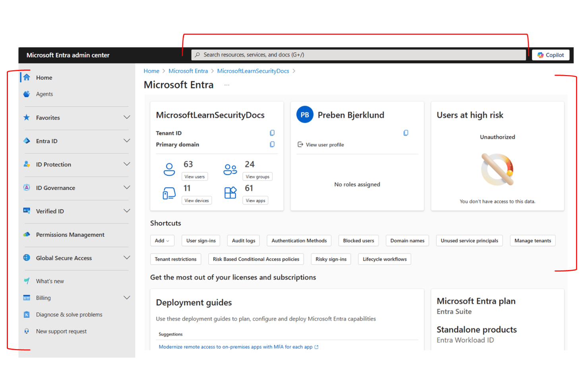Image resolution: width=588 pixels, height=392 pixels.
Task: Expand the ID Governance chevron
Action: coord(127,187)
